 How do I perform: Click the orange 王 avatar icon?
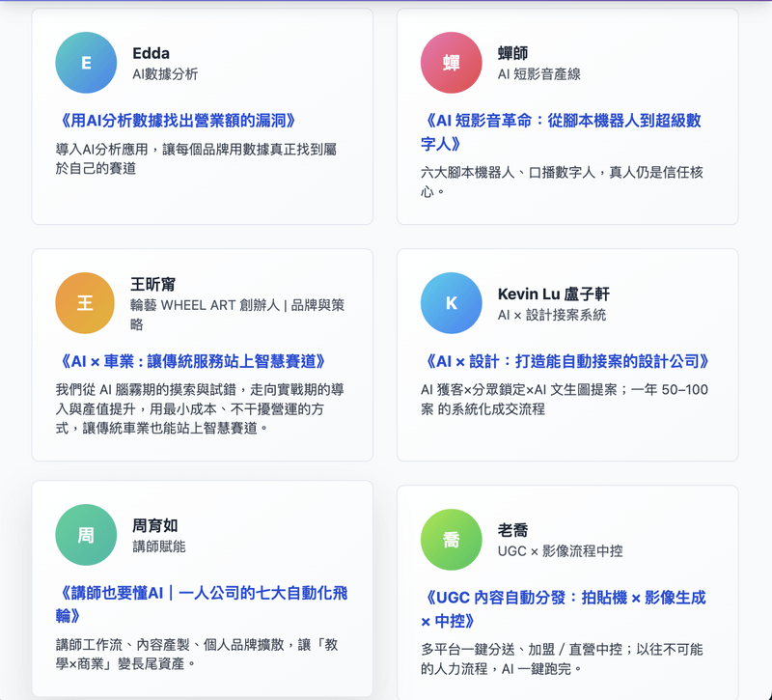(85, 303)
